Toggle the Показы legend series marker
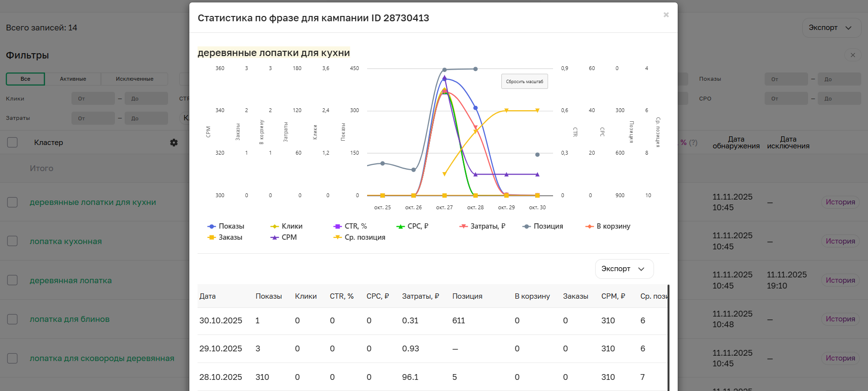The image size is (868, 391). (x=212, y=226)
